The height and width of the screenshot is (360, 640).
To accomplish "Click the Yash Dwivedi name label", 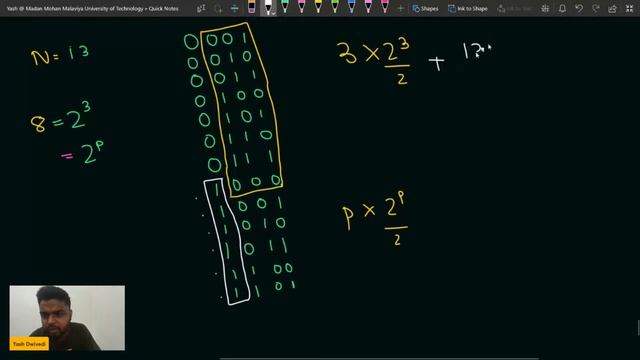I will (x=29, y=344).
